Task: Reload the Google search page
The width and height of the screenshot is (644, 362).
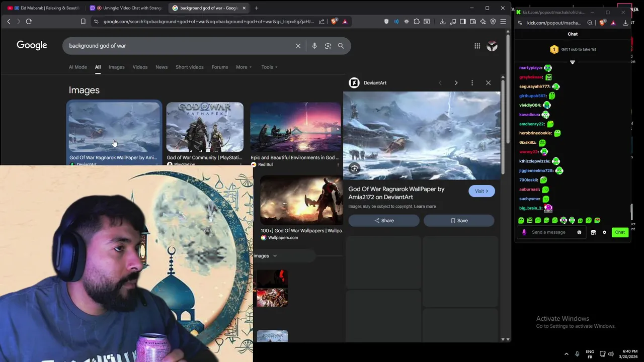Action: coord(29,22)
